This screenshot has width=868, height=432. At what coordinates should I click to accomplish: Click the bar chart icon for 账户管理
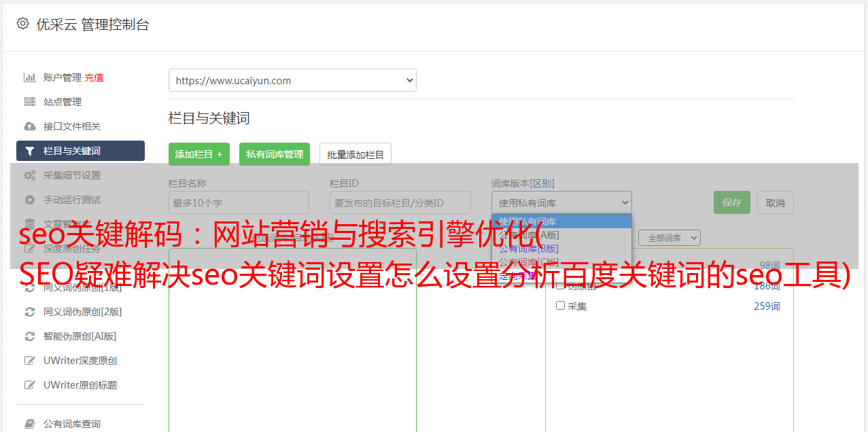(x=30, y=77)
